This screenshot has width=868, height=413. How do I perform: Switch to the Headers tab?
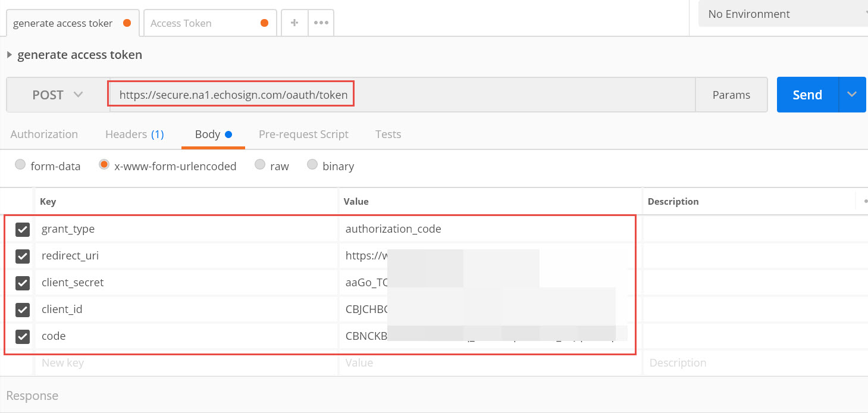click(x=134, y=134)
